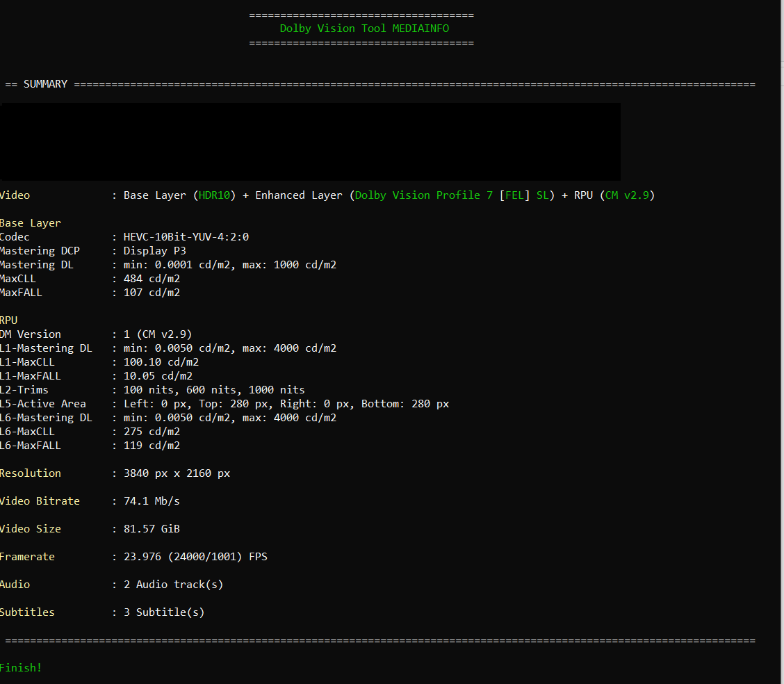Click the 'Framerate' label

(27, 557)
